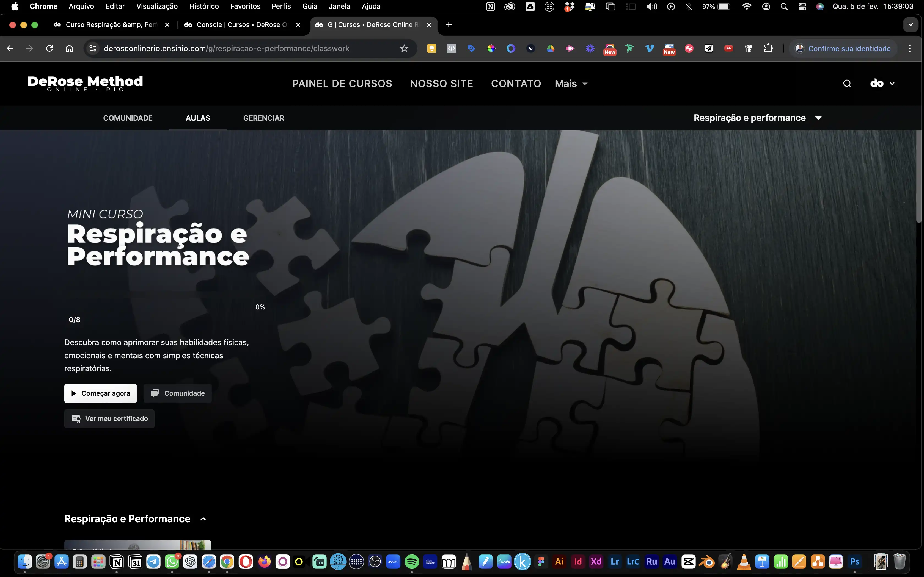This screenshot has height=577, width=924.
Task: Bookmark page with the star icon
Action: [x=404, y=48]
